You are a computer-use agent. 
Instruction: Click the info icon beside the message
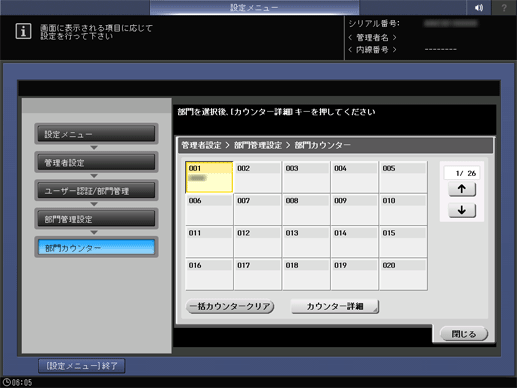coord(23,31)
